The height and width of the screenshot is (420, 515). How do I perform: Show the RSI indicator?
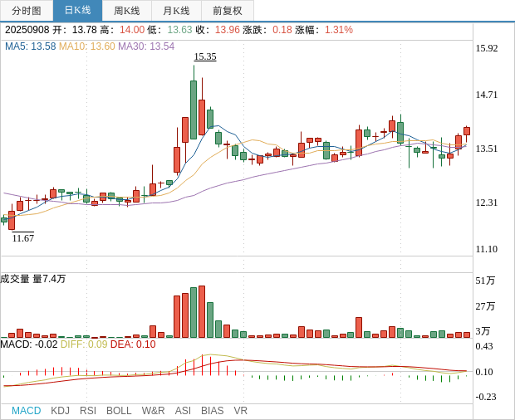88,411
